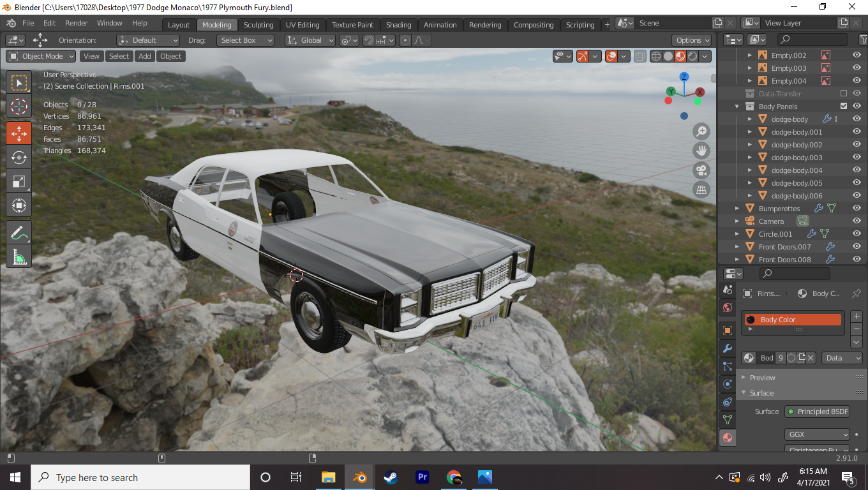
Task: Enable Data-Transfer collection checkbox
Action: pos(844,94)
